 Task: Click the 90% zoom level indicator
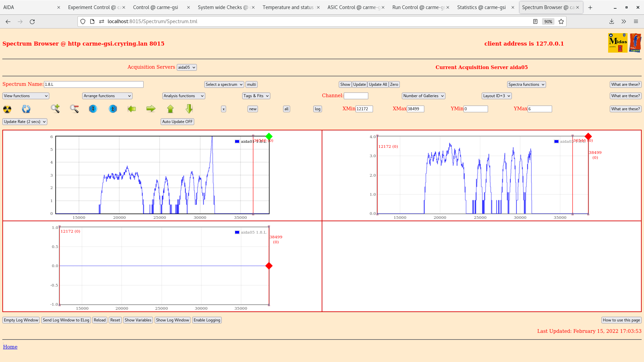(x=548, y=21)
